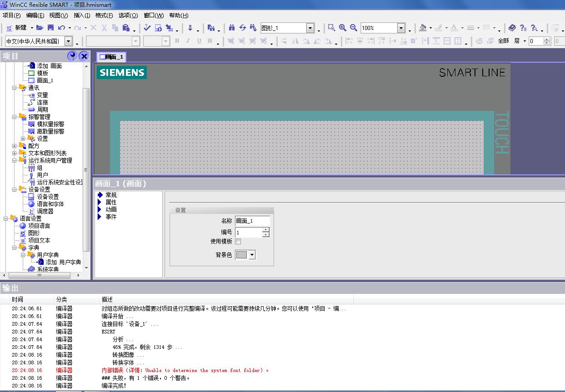Open the 中文(中华人民共和国) language dropdown
565x392 pixels.
68,41
